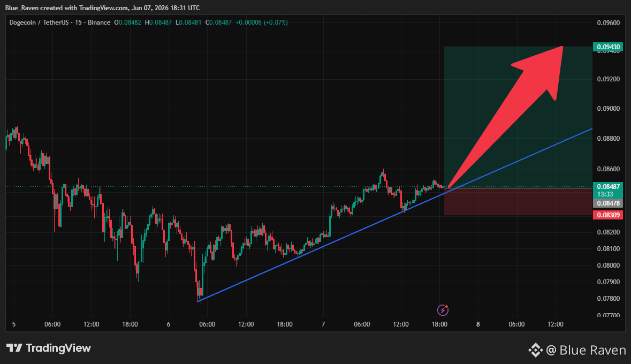Click the purple lightning event icon

[443, 309]
